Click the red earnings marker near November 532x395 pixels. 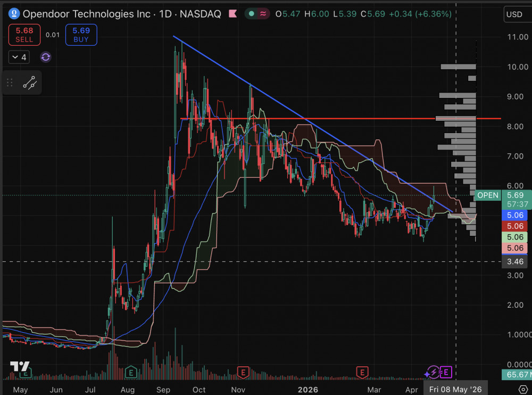click(243, 372)
